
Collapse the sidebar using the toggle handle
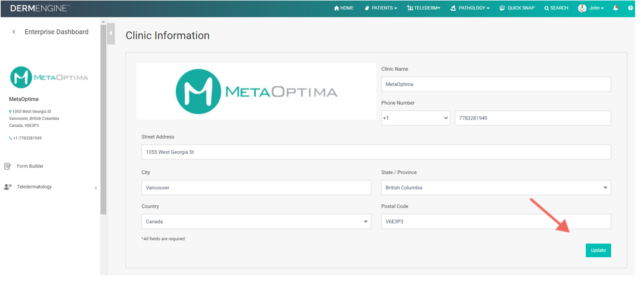[111, 33]
